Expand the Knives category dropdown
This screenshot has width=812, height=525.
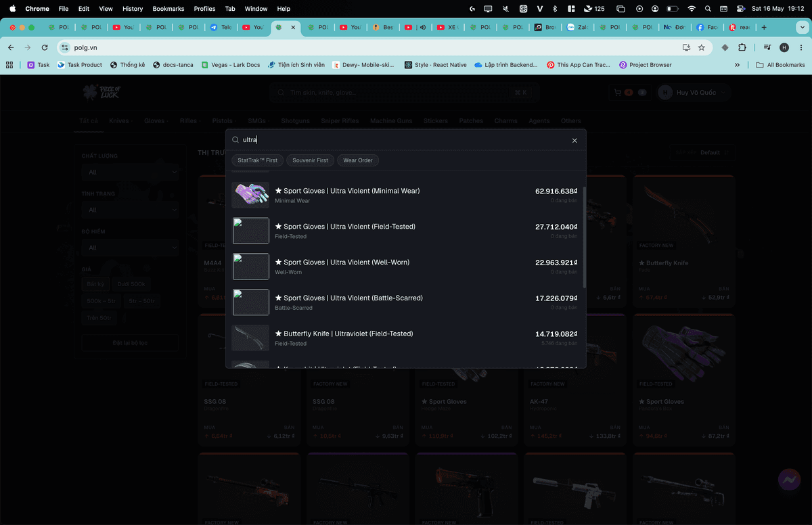point(120,120)
